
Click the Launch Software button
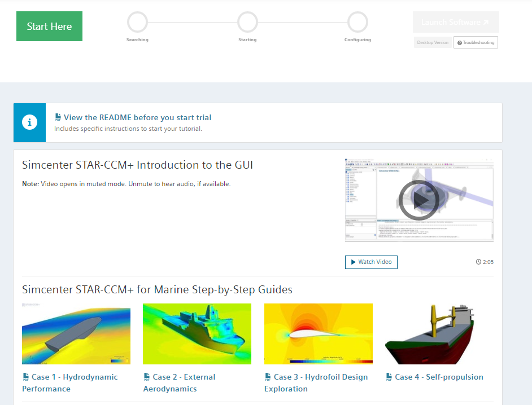(455, 22)
